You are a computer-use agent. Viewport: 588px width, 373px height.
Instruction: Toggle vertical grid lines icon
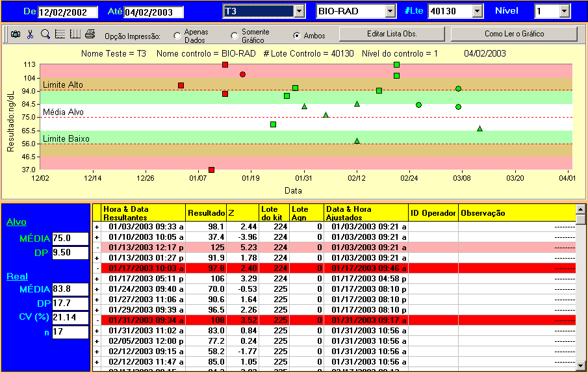75,34
